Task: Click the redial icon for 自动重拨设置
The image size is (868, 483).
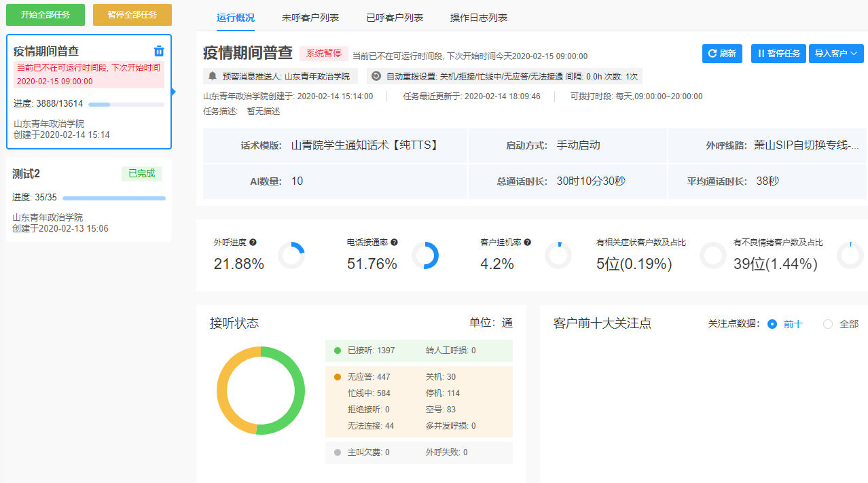Action: point(376,76)
